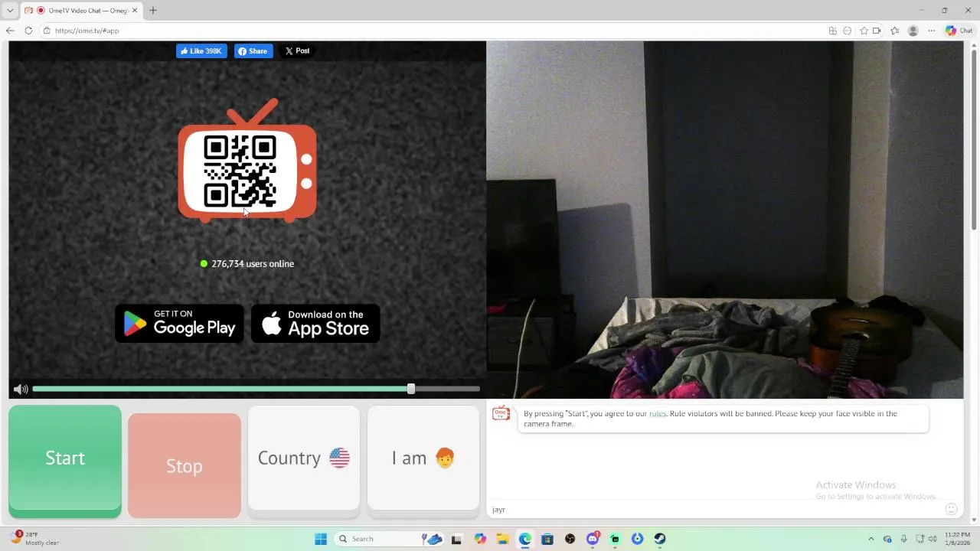Launch Copilot from the taskbar
Viewport: 980px width, 551px height.
(480, 539)
